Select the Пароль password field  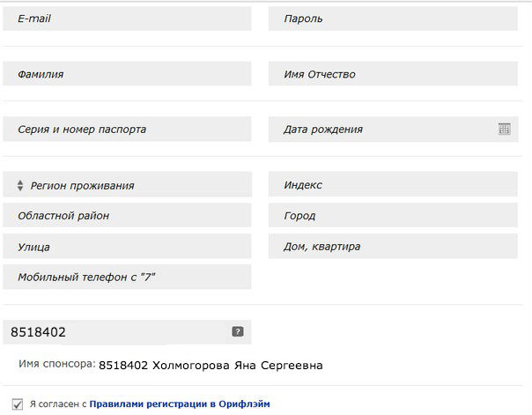point(393,19)
